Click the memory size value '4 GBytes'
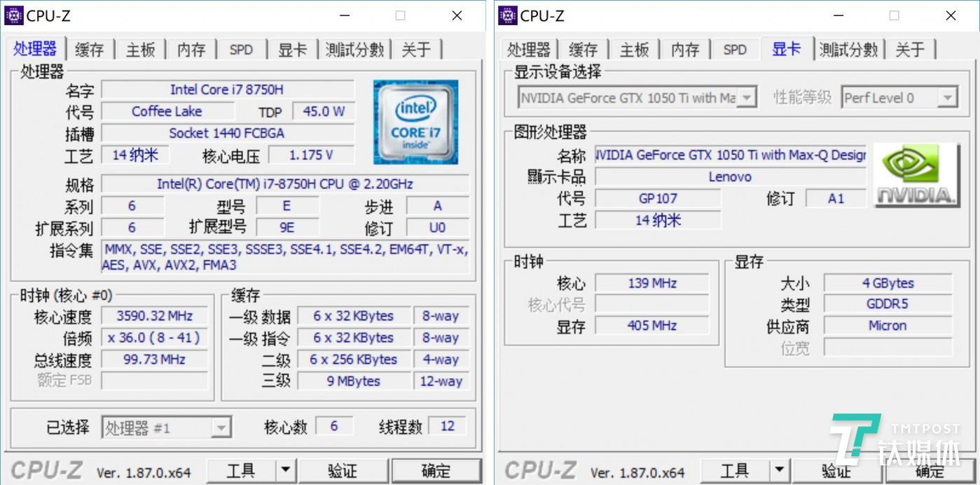 click(888, 283)
